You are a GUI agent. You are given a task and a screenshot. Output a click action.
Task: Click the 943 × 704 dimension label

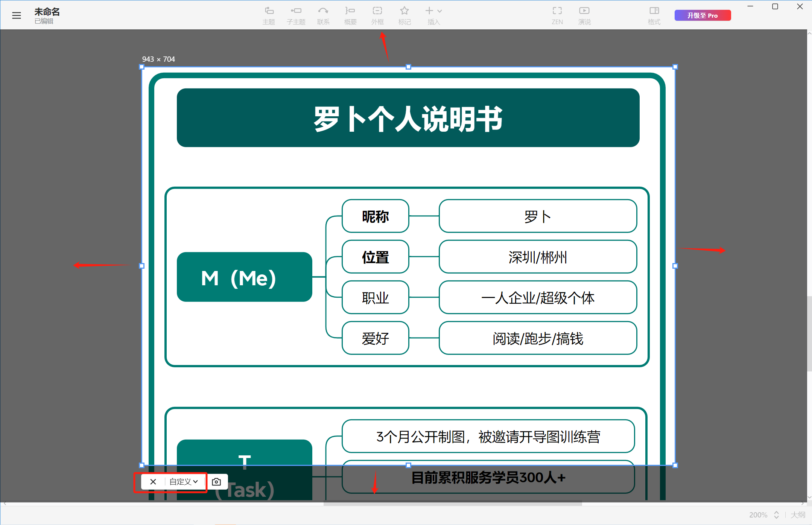point(158,59)
